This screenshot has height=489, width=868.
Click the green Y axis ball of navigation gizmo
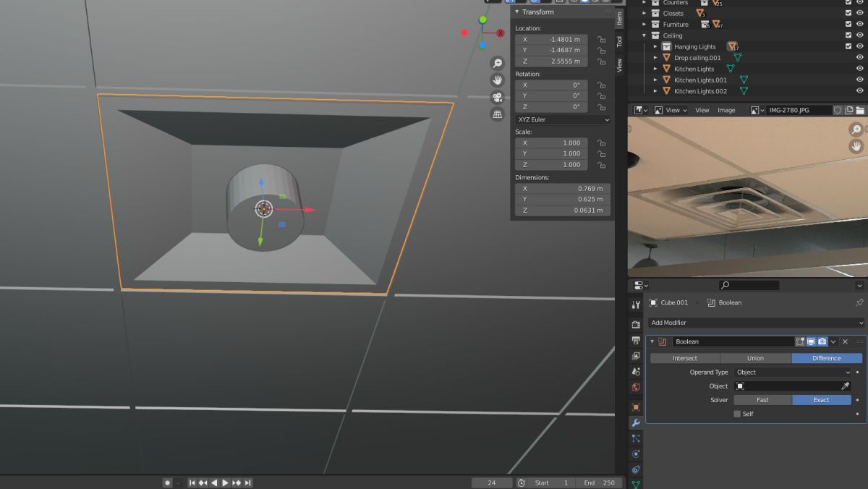(482, 20)
